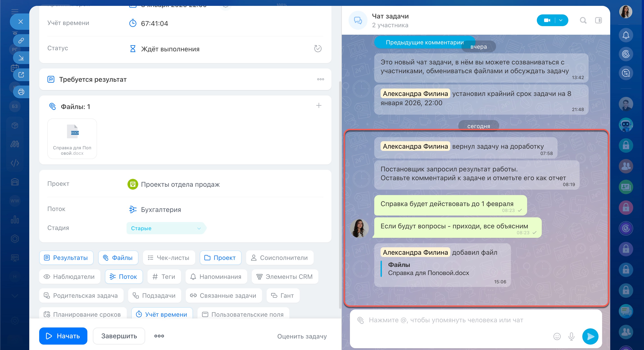Image resolution: width=644 pixels, height=350 pixels.
Task: Click copy link icon in left strip
Action: pos(21,41)
